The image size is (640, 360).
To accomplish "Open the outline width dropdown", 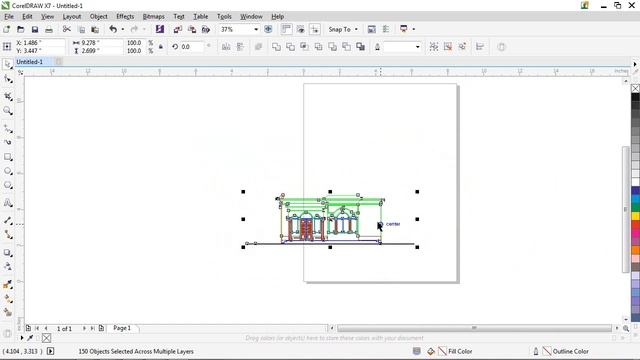I will 417,47.
